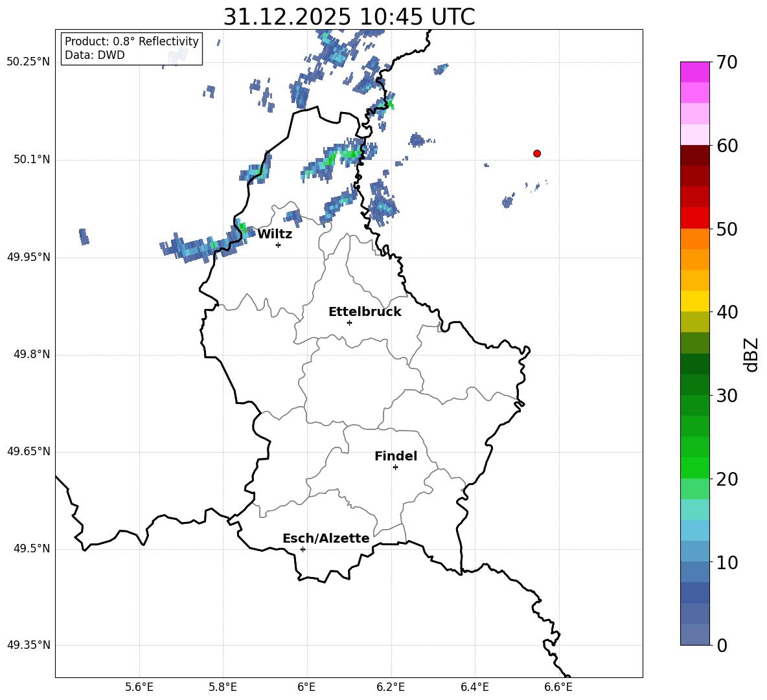Viewport: 767px width, 700px height.
Task: Click the colorbar tick value 70
Action: [x=727, y=62]
